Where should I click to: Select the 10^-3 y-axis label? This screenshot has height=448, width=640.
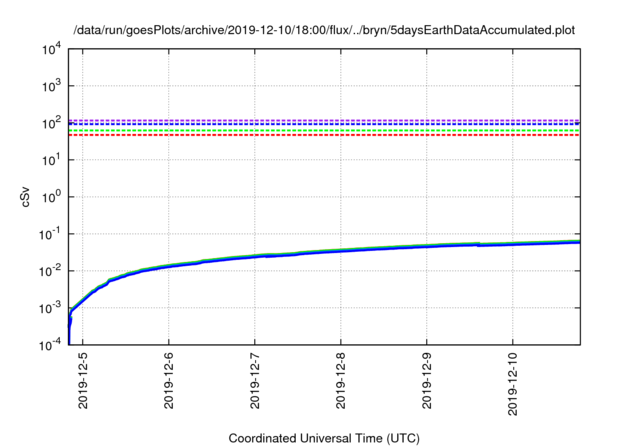50,308
